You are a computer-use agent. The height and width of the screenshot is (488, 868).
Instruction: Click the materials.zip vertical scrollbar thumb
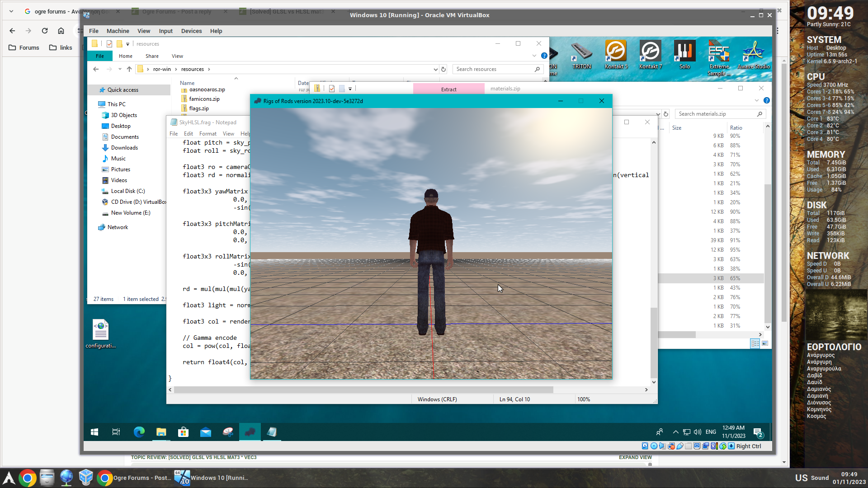click(x=767, y=253)
